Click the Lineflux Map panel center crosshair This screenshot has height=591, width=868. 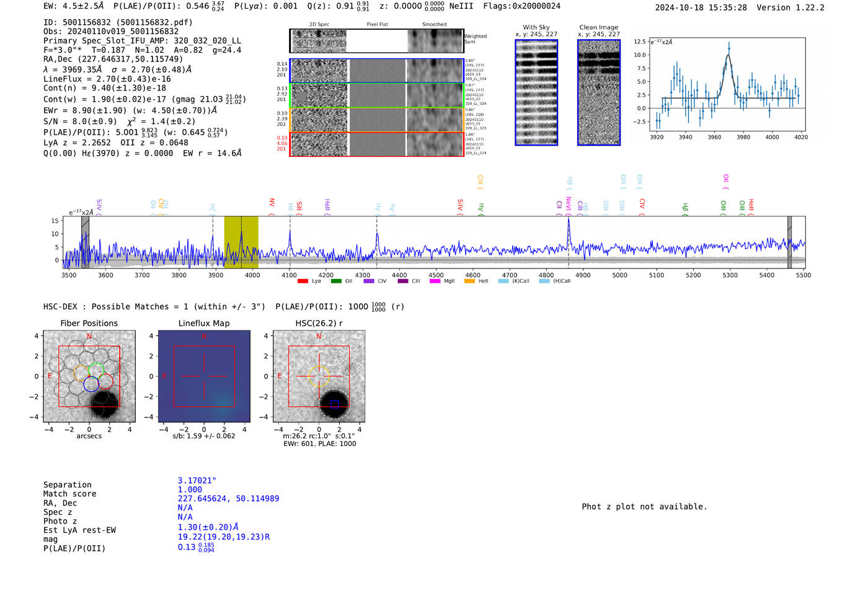(x=204, y=376)
